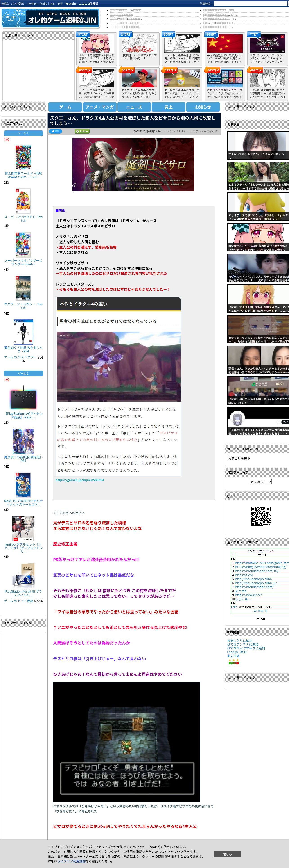
Task: Click the 498コメ comment badge
Action: [x=255, y=70]
